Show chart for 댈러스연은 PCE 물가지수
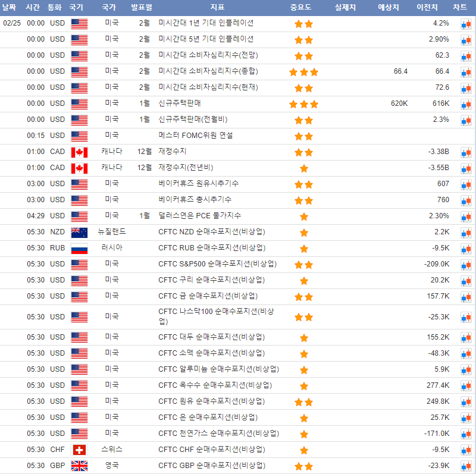Screen dimensions: 476x474 [x=465, y=216]
